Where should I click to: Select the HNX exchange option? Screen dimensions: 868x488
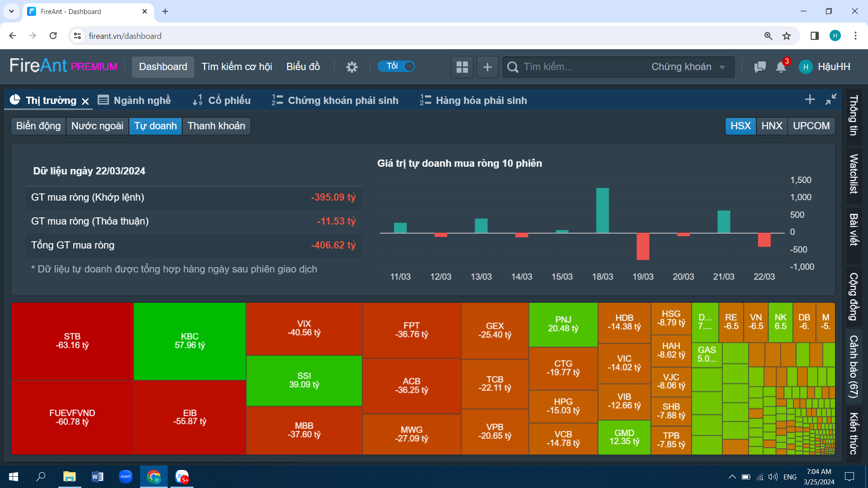click(772, 126)
